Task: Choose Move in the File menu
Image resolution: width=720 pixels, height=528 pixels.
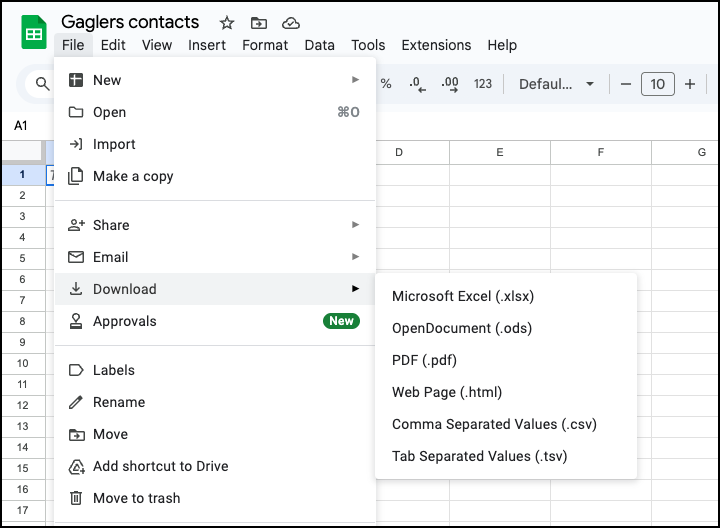Action: point(215,434)
